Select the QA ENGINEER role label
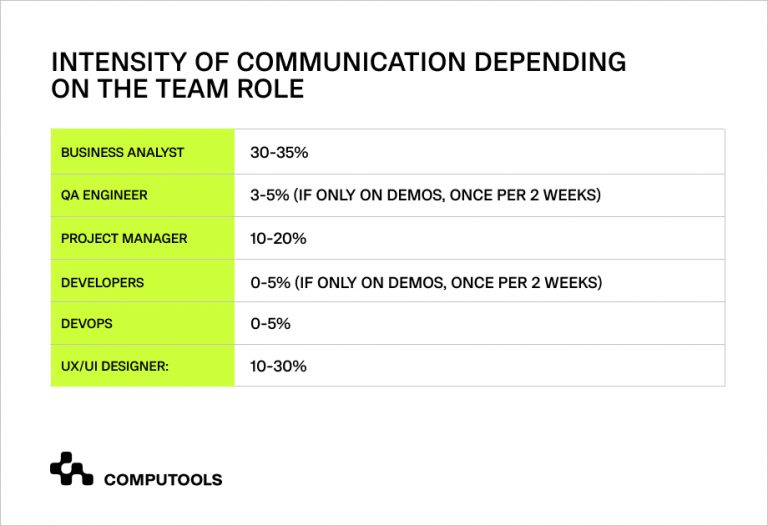The image size is (768, 526). coord(104,195)
